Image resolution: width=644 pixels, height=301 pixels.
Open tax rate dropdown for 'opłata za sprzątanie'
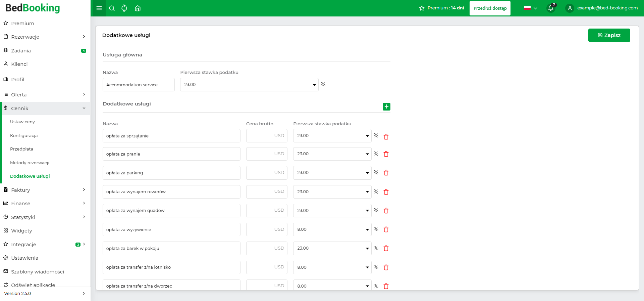click(x=332, y=136)
